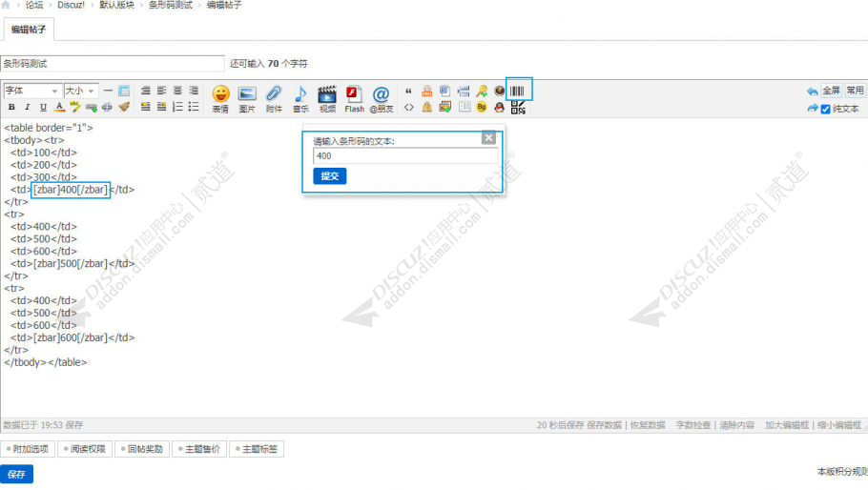Click 加大编辑框 enlarge editor link
The height and width of the screenshot is (490, 868).
tap(787, 425)
